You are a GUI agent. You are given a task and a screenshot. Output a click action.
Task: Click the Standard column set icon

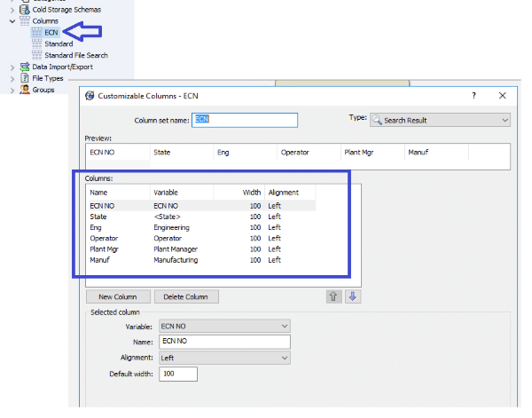click(x=36, y=43)
